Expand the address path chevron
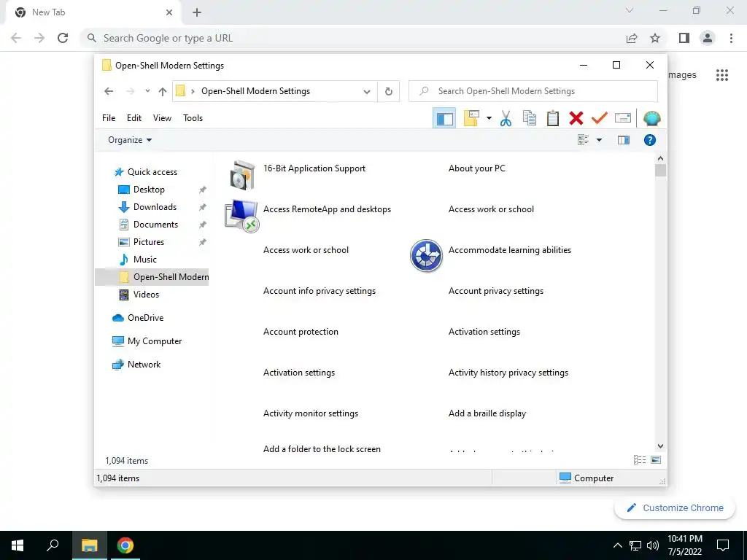Image resolution: width=747 pixels, height=560 pixels. pos(193,91)
